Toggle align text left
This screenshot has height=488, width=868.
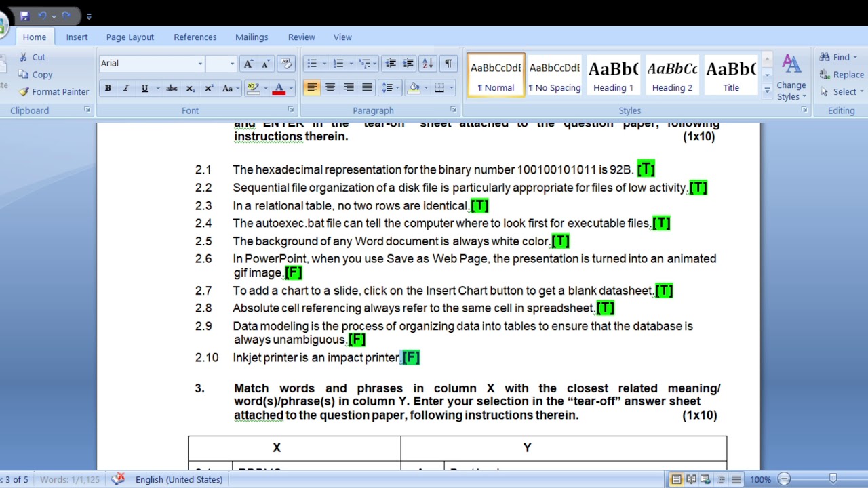tap(312, 87)
